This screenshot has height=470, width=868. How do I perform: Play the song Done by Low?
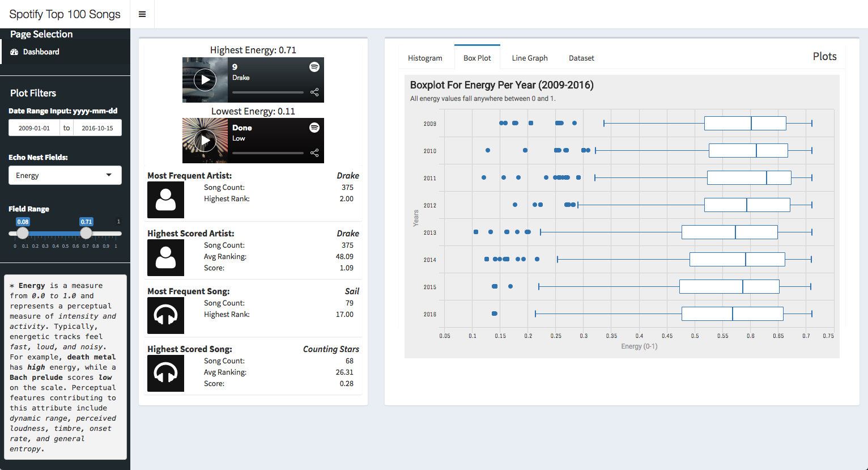click(x=205, y=141)
